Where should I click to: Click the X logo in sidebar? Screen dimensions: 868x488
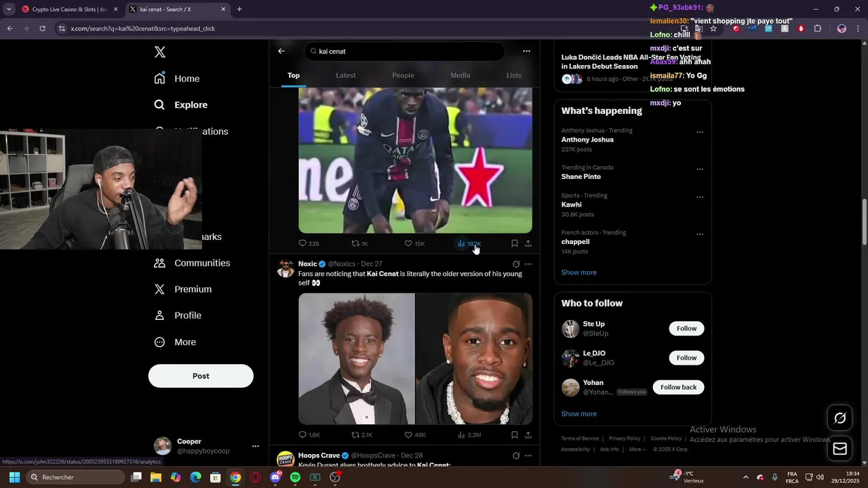pos(160,52)
